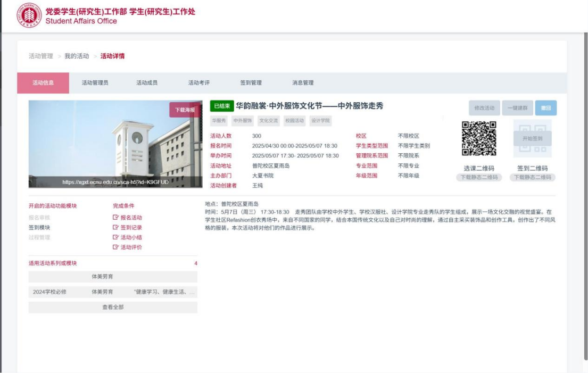The width and height of the screenshot is (588, 373).
Task: Switch to the 活动管理员 tab
Action: point(95,83)
